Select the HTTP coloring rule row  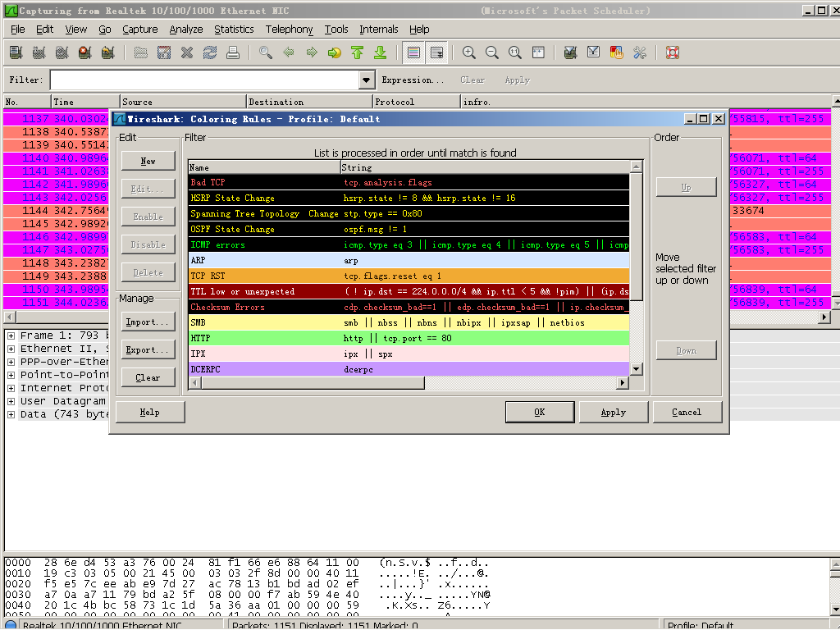[x=409, y=338]
